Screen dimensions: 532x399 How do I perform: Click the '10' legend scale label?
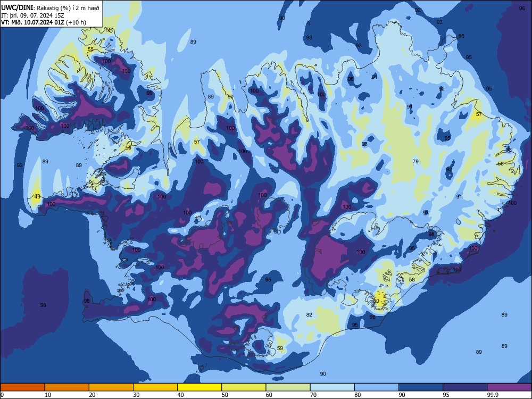[x=48, y=395]
